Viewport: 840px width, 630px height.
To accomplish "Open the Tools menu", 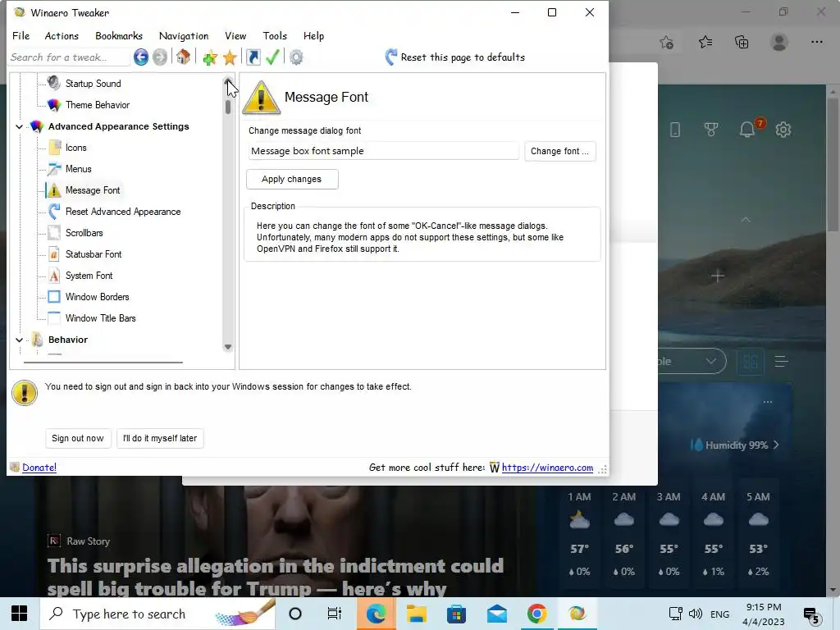I will (275, 36).
